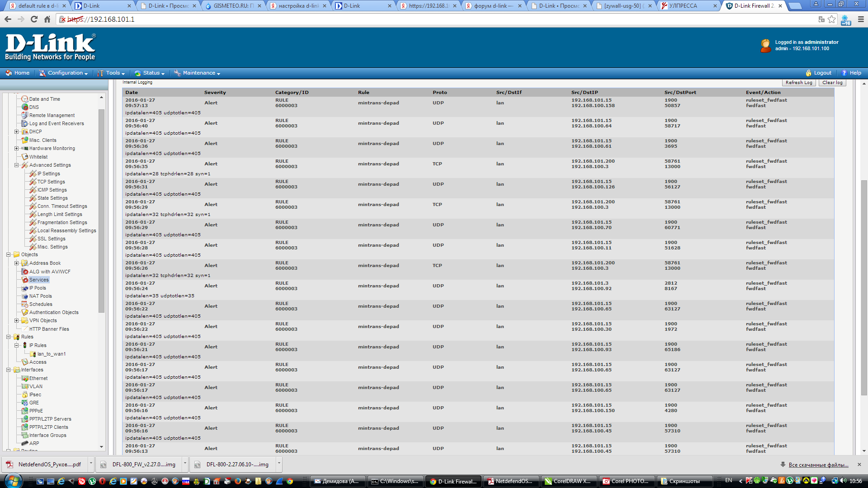Expand the VPN Objects node
The image size is (868, 488).
[x=17, y=320]
